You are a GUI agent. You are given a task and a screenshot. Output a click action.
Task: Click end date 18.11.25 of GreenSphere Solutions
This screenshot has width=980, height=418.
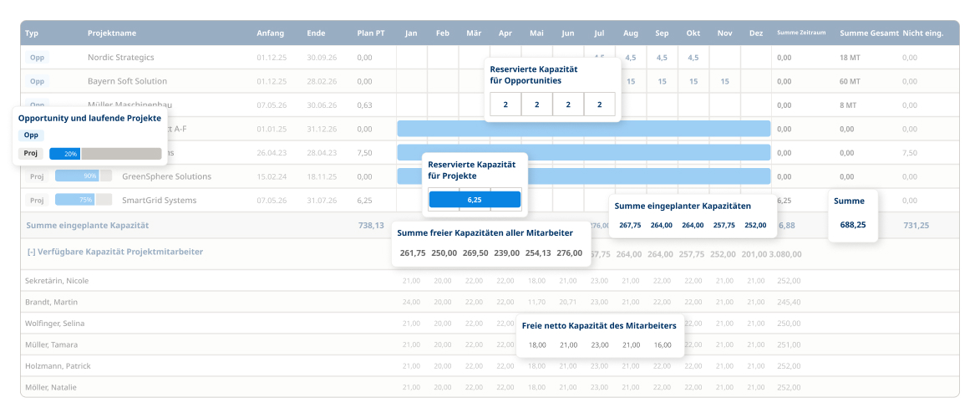pos(322,176)
